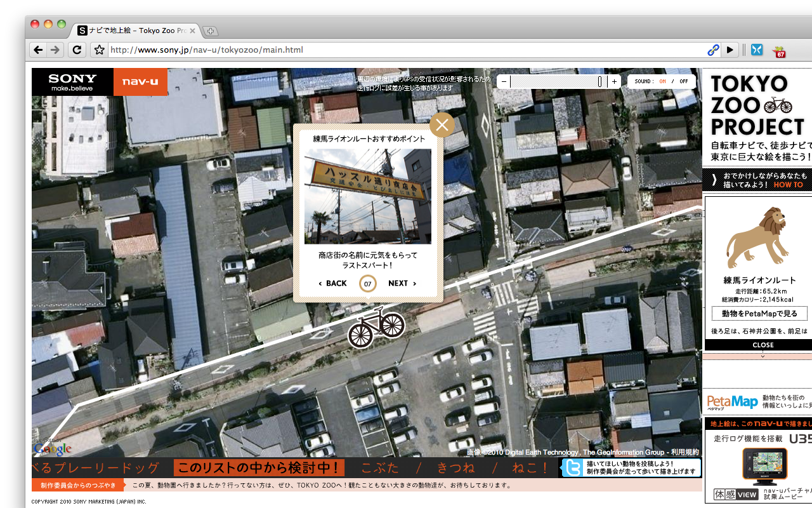Open the blue butterfly extension icon

pyautogui.click(x=757, y=50)
